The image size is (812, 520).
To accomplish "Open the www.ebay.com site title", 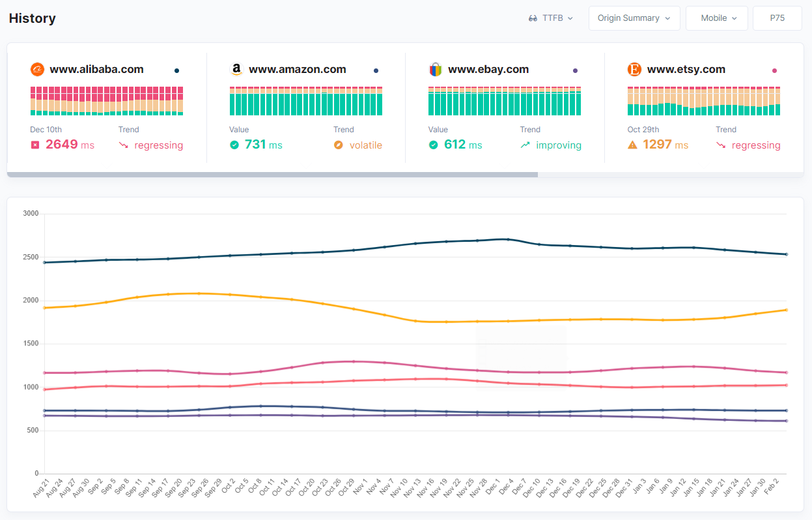I will [x=488, y=70].
